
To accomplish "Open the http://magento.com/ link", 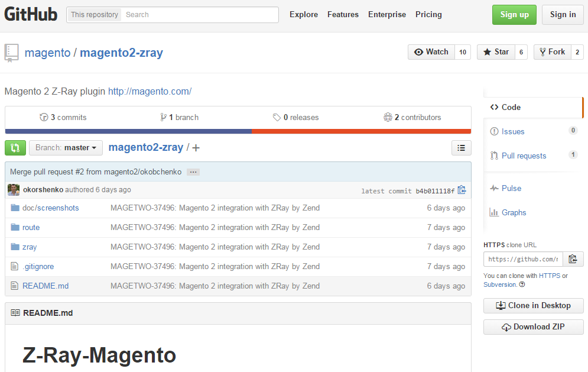I will pyautogui.click(x=150, y=91).
